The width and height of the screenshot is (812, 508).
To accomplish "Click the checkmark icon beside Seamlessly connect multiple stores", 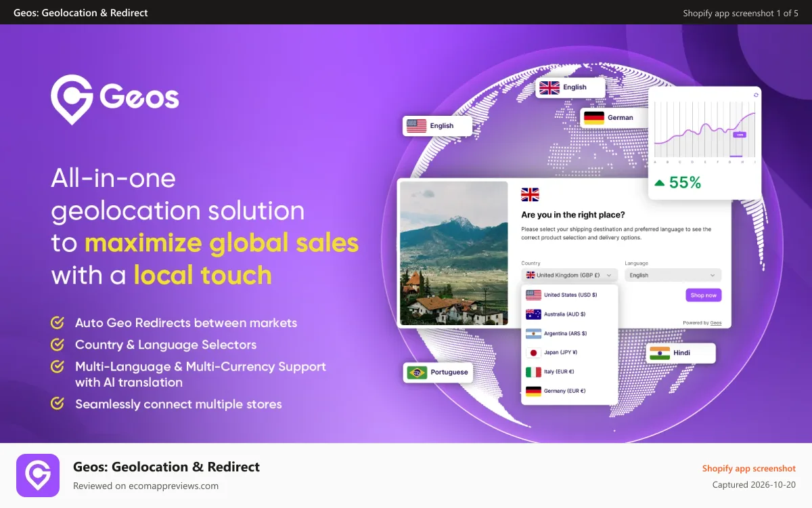I will pos(58,404).
